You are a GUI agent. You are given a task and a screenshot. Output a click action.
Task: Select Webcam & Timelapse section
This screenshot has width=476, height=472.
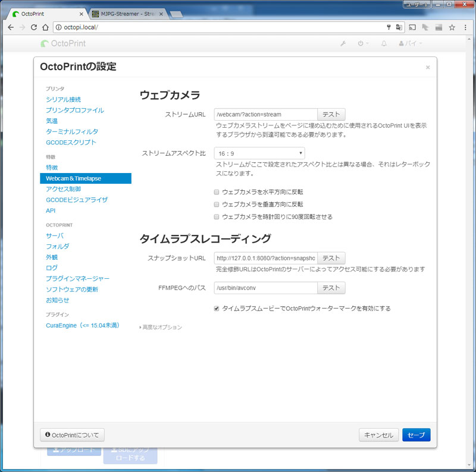pos(86,178)
